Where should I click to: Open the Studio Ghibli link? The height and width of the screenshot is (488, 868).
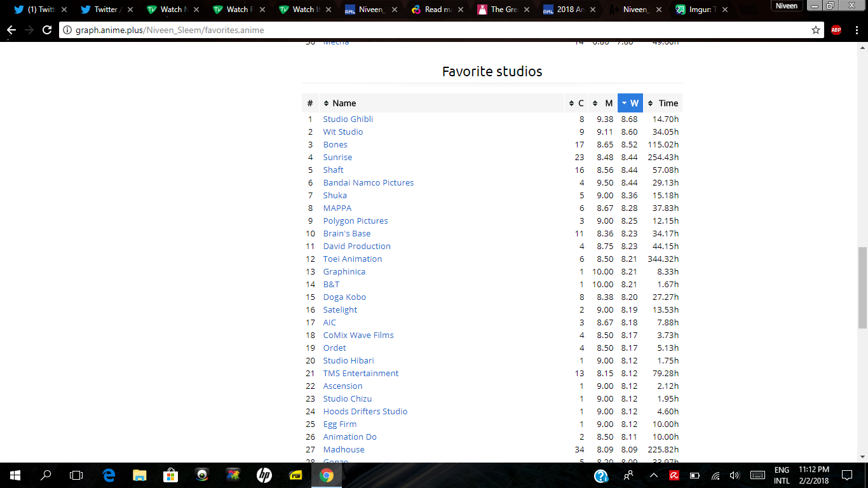[348, 119]
